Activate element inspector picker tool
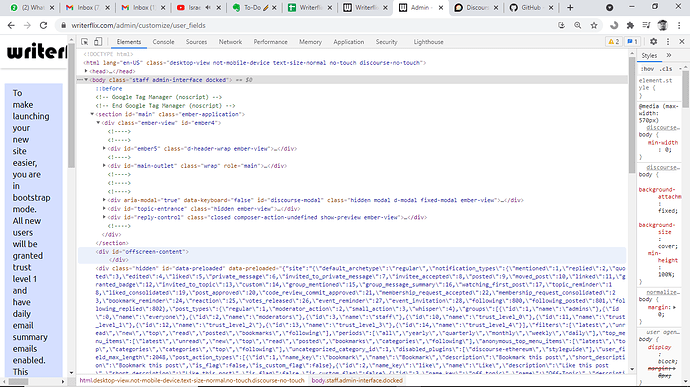Viewport: 690px width, 387px height. coord(84,42)
